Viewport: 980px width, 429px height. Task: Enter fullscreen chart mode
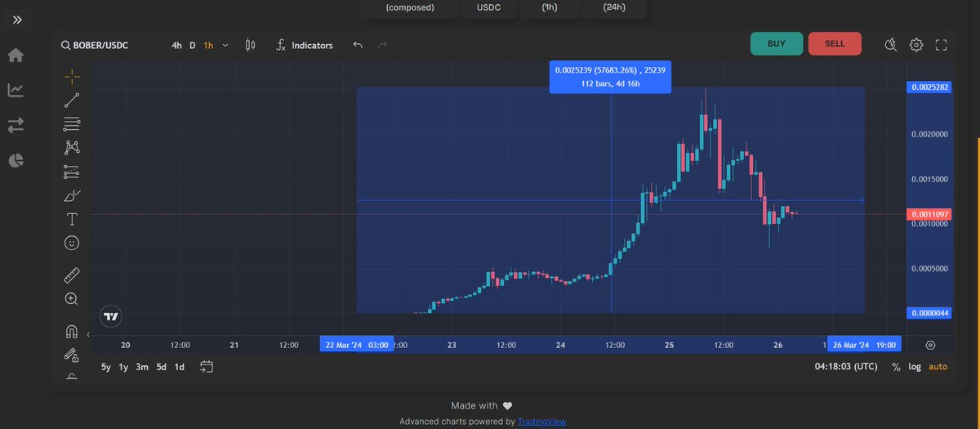(x=941, y=45)
